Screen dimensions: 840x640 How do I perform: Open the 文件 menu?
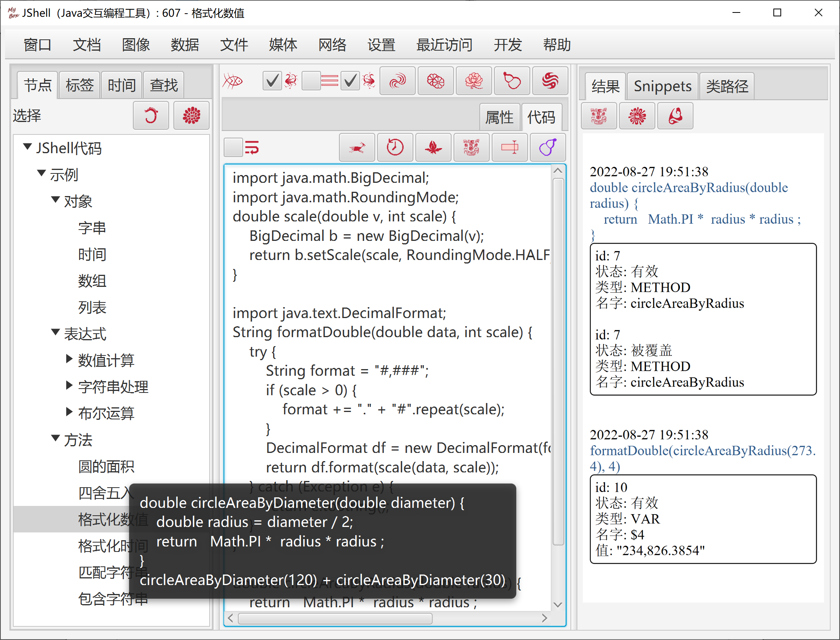(x=234, y=45)
